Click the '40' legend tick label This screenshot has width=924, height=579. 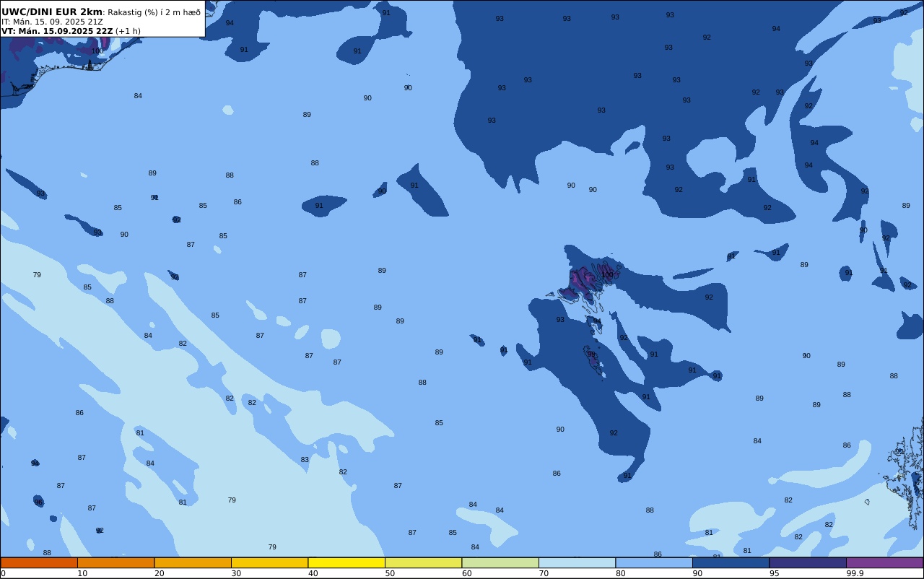pos(313,573)
